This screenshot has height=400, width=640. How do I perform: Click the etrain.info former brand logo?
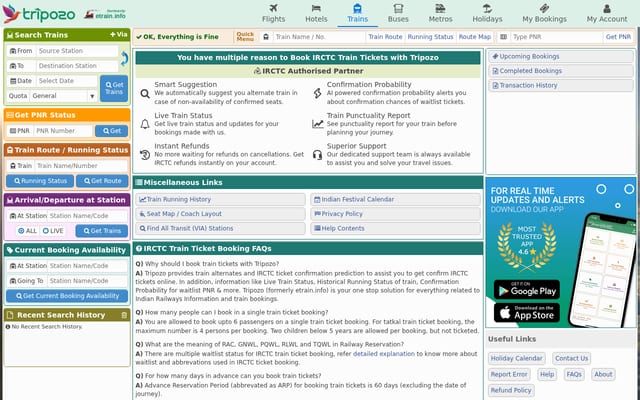click(106, 14)
